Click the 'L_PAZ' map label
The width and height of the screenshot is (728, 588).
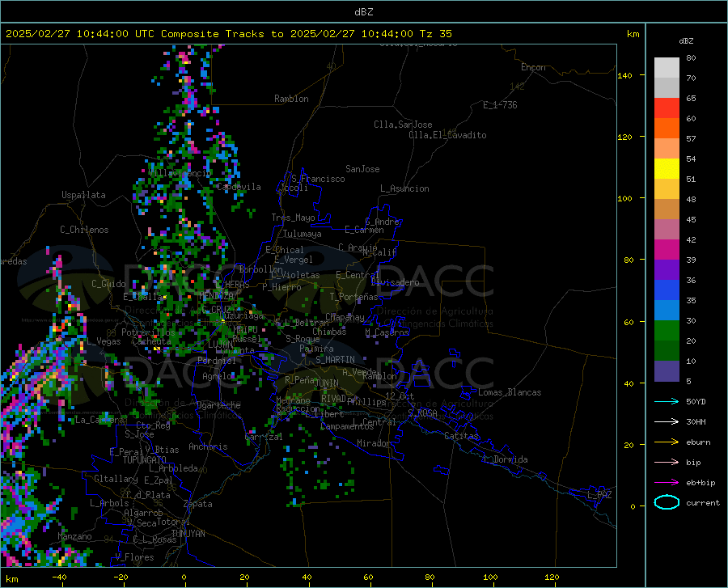[x=599, y=495]
